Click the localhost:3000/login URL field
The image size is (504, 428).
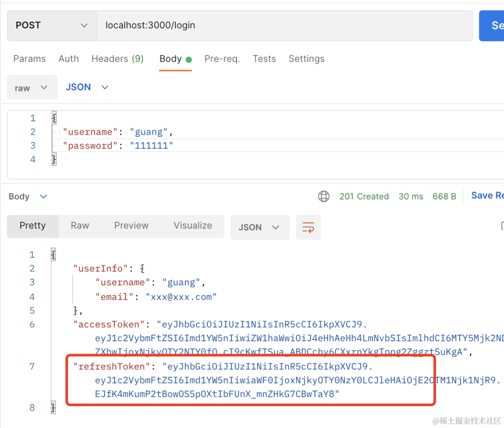pyautogui.click(x=285, y=25)
